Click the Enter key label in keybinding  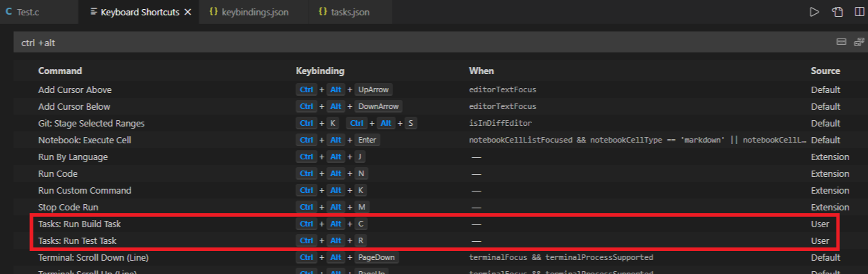click(x=367, y=140)
